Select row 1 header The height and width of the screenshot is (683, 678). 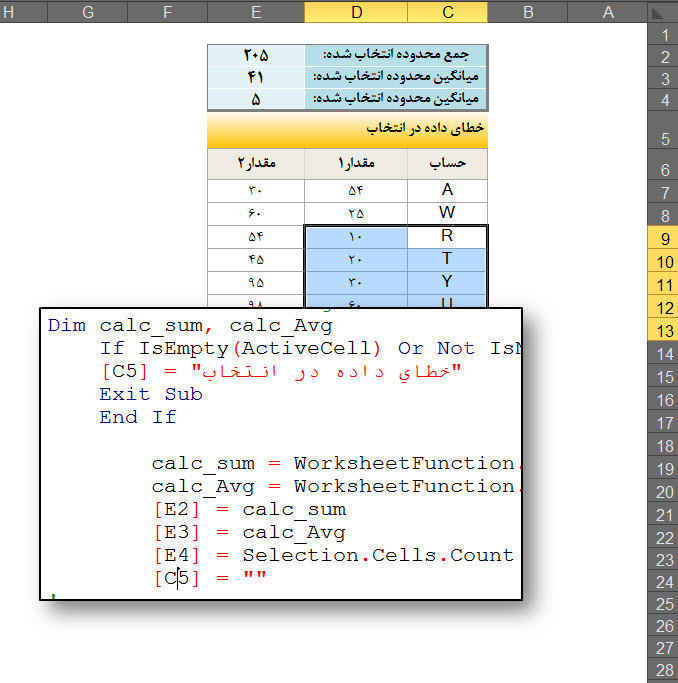[x=664, y=34]
